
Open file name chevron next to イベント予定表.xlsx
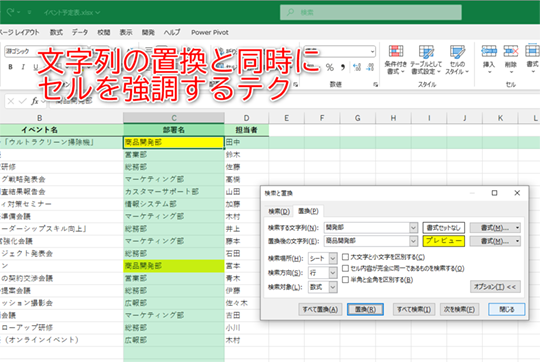[98, 12]
